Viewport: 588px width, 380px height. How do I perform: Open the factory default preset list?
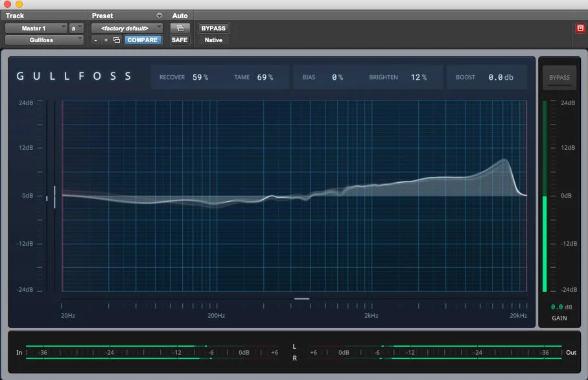click(127, 28)
